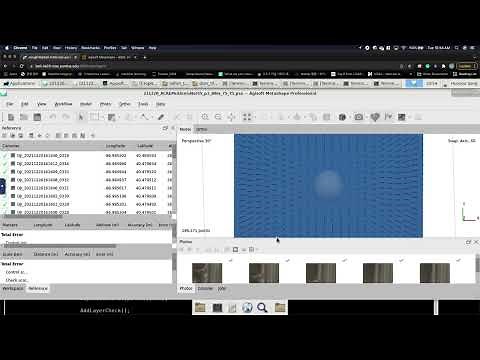The image size is (480, 360).
Task: Reload the page in Chrome
Action: click(x=22, y=66)
